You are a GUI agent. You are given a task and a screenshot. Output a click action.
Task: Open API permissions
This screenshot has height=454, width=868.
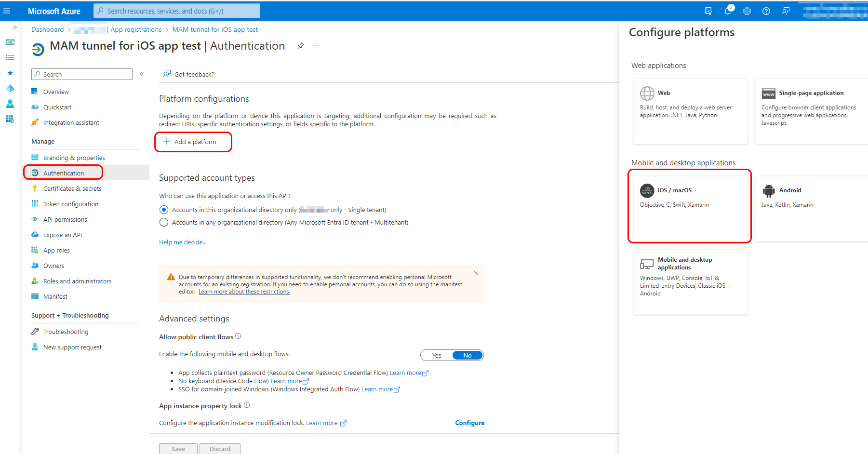click(65, 219)
